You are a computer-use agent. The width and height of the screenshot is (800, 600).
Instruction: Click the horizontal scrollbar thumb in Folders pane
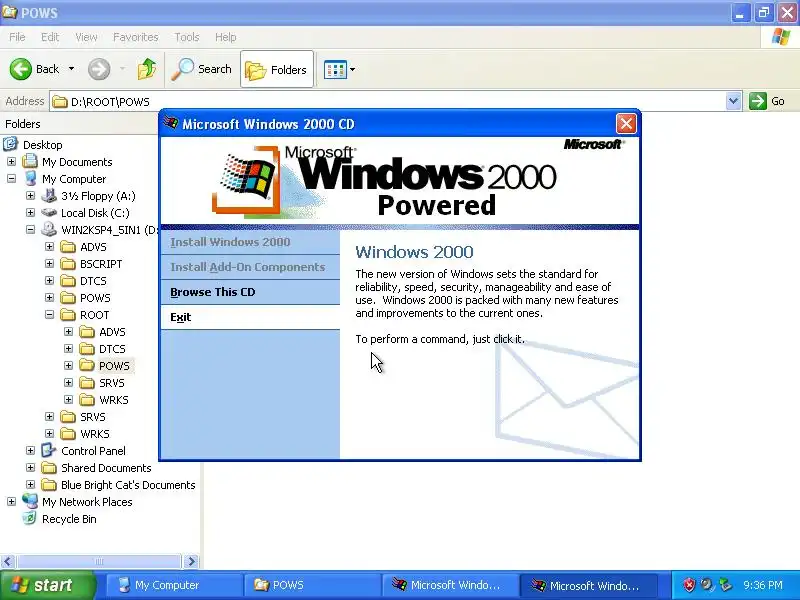pos(98,561)
